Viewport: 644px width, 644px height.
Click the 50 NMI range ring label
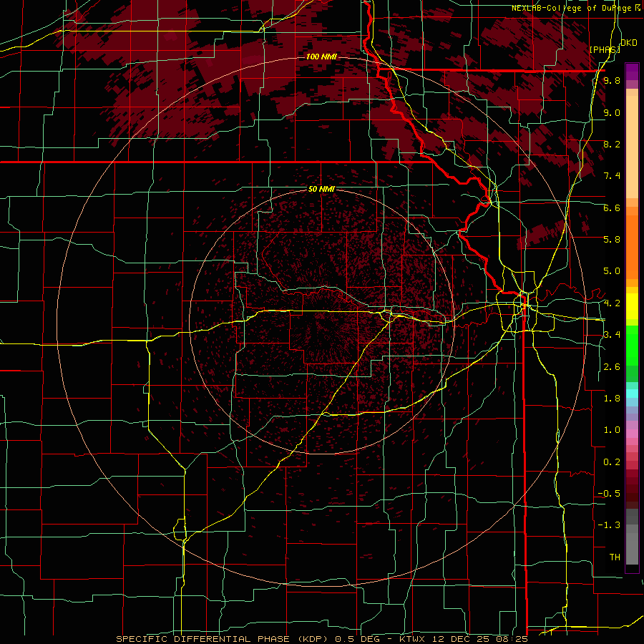(x=321, y=190)
